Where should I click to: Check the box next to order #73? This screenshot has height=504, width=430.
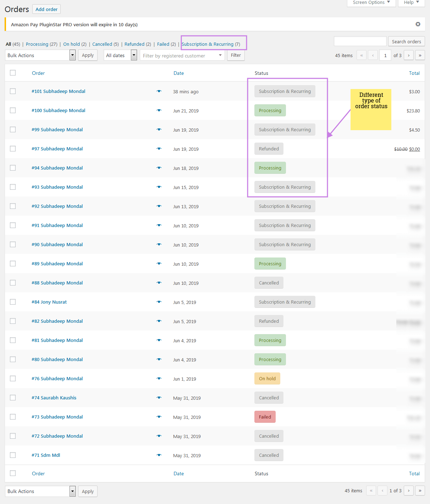click(x=13, y=417)
